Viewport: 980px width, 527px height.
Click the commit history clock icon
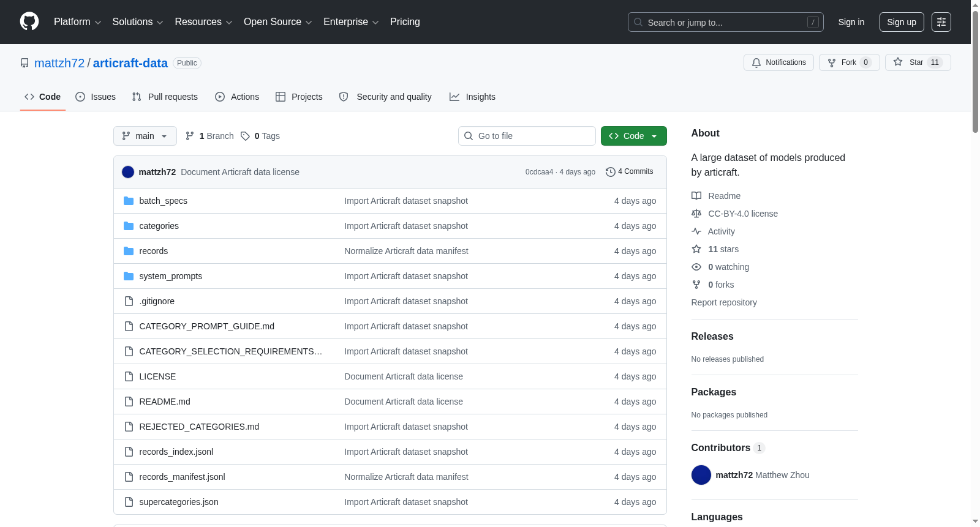[x=610, y=172]
